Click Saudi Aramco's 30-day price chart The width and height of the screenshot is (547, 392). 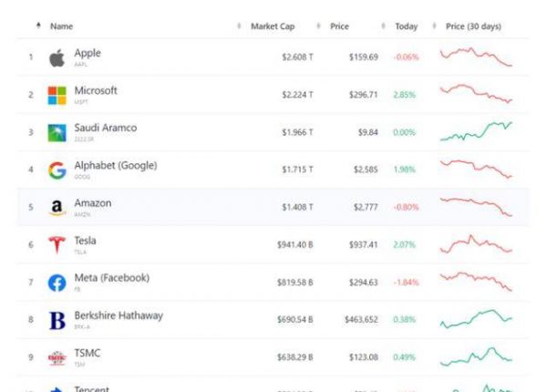(476, 132)
